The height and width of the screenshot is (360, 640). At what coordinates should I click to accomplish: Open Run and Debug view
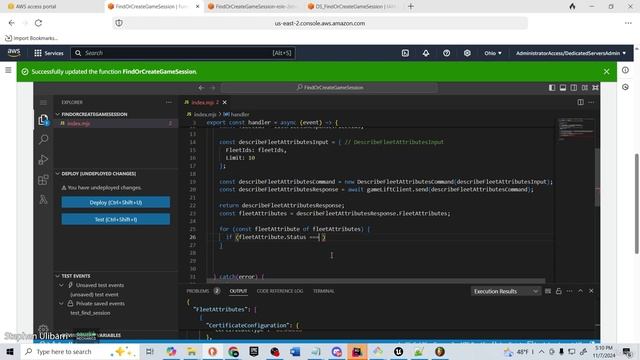click(43, 159)
